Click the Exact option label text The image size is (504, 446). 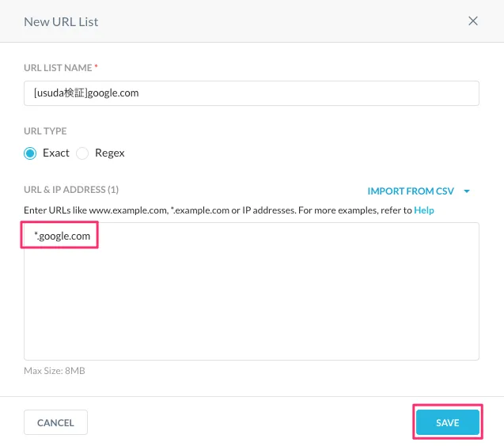click(56, 153)
